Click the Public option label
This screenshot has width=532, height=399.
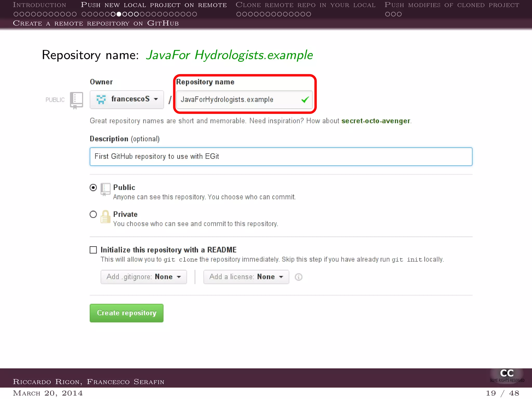pos(124,188)
